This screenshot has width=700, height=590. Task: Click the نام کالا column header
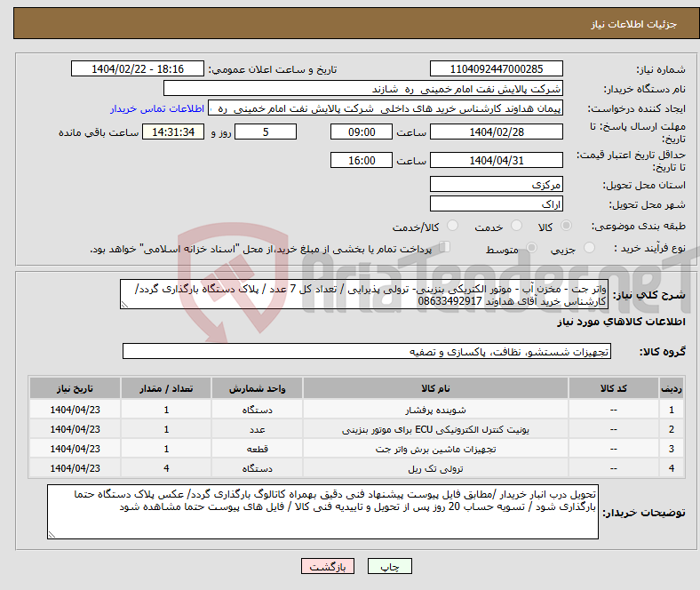435,388
